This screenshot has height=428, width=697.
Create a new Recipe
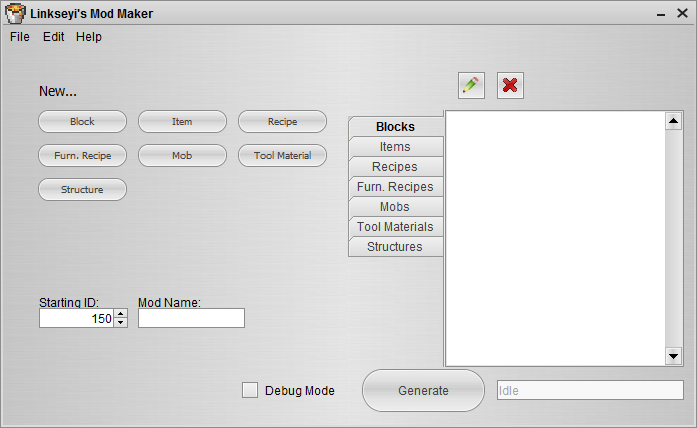tap(282, 121)
